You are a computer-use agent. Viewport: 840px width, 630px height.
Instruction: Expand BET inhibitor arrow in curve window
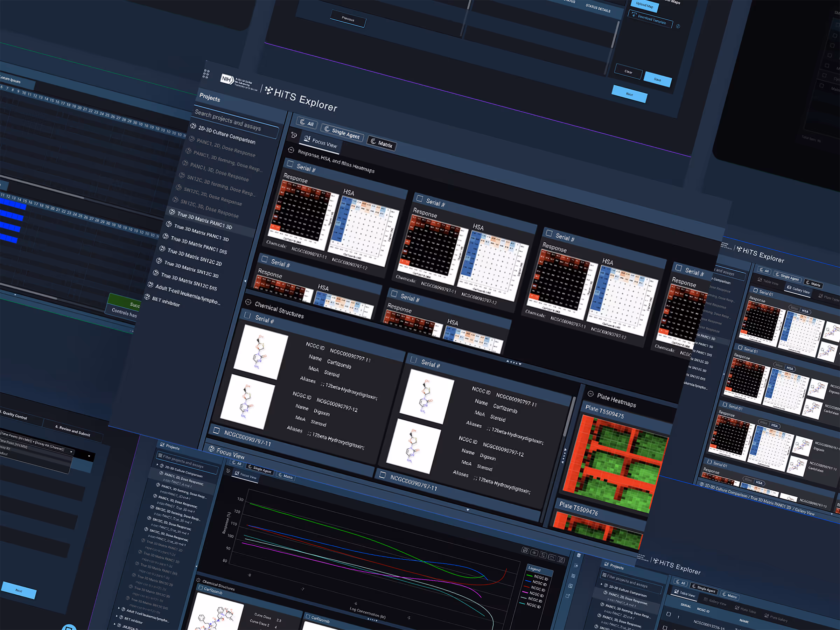coord(116,616)
